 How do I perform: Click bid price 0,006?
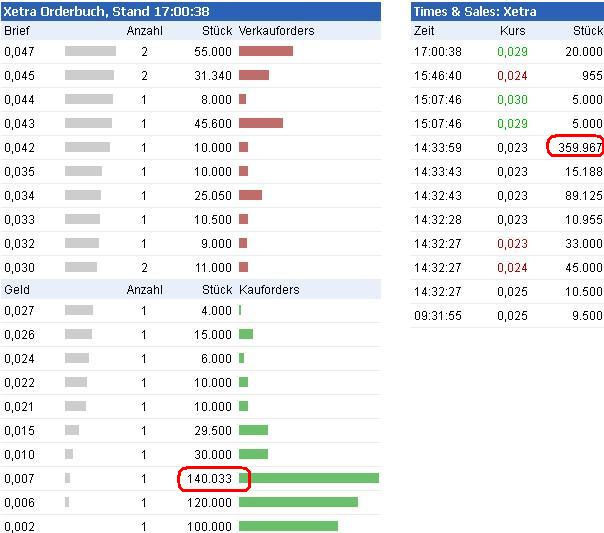[19, 502]
